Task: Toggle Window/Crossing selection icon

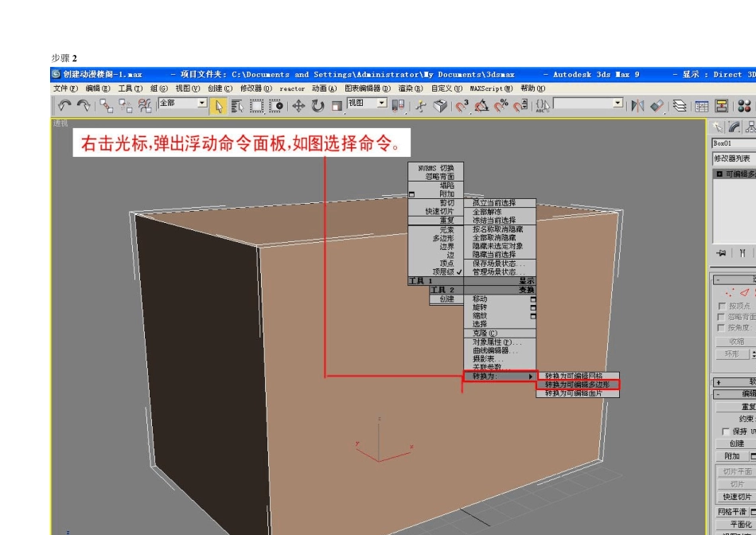Action: pyautogui.click(x=275, y=106)
